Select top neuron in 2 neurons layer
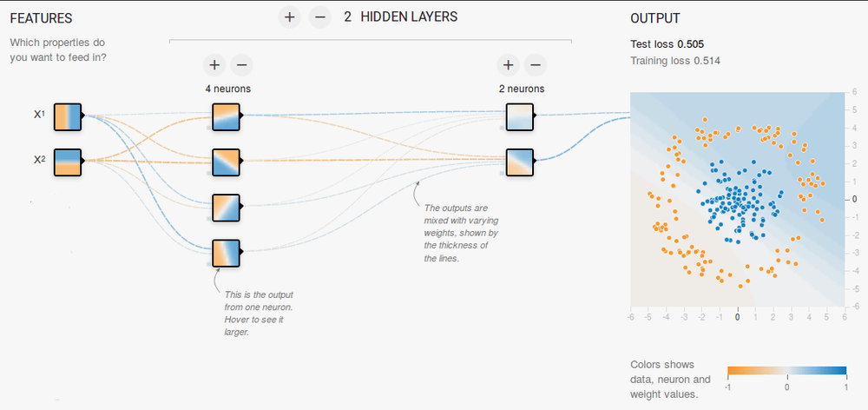The image size is (868, 410). click(x=519, y=117)
